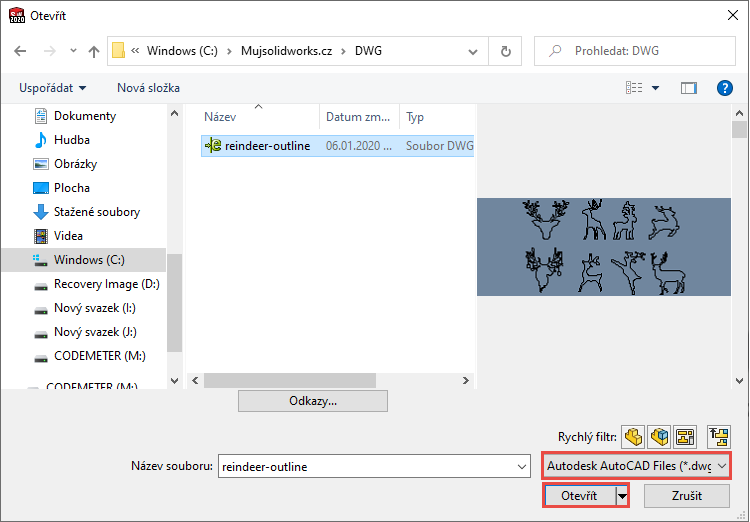750x522 pixels.
Task: Expand the Otevřít button options arrow
Action: click(622, 496)
